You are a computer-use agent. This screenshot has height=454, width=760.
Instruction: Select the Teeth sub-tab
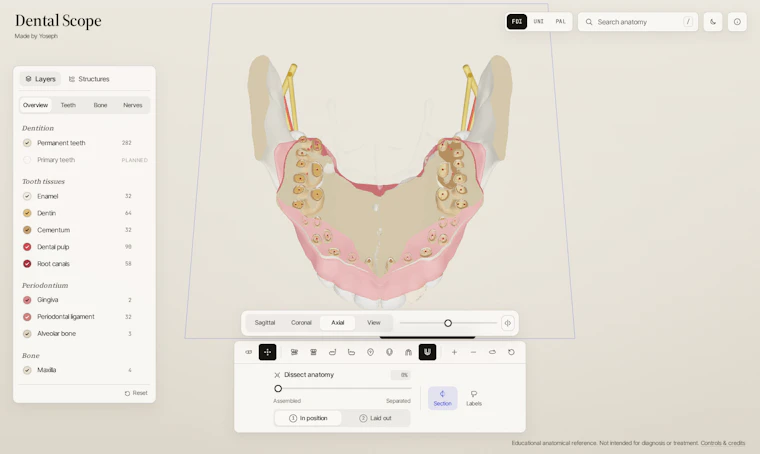[x=68, y=105]
